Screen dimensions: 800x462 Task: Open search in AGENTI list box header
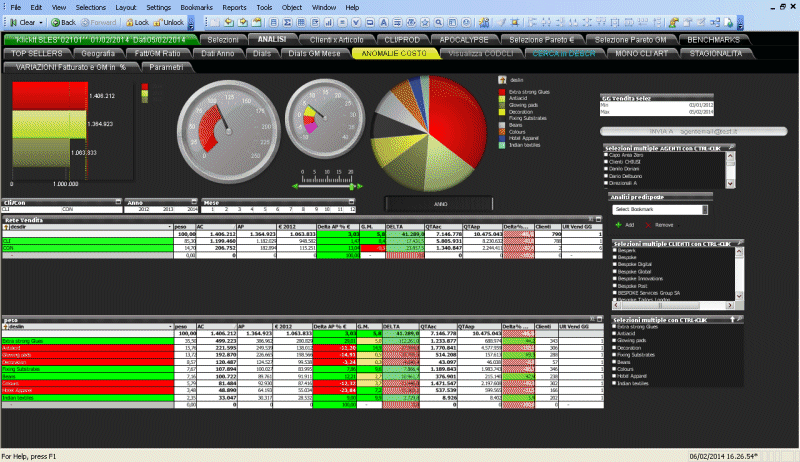(x=731, y=147)
